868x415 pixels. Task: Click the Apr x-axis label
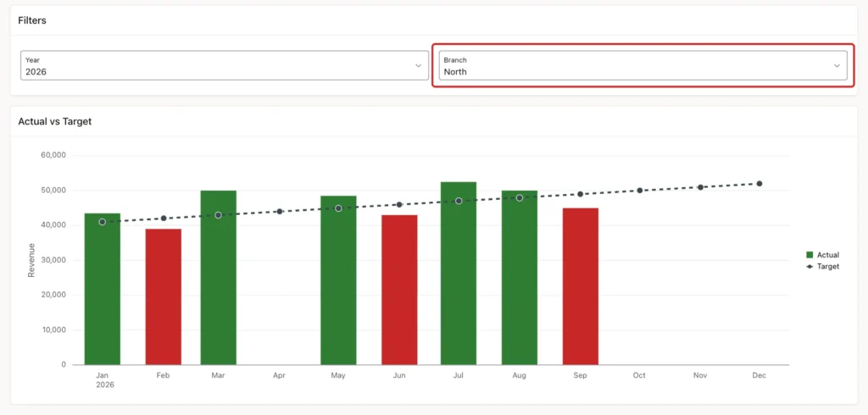(280, 375)
